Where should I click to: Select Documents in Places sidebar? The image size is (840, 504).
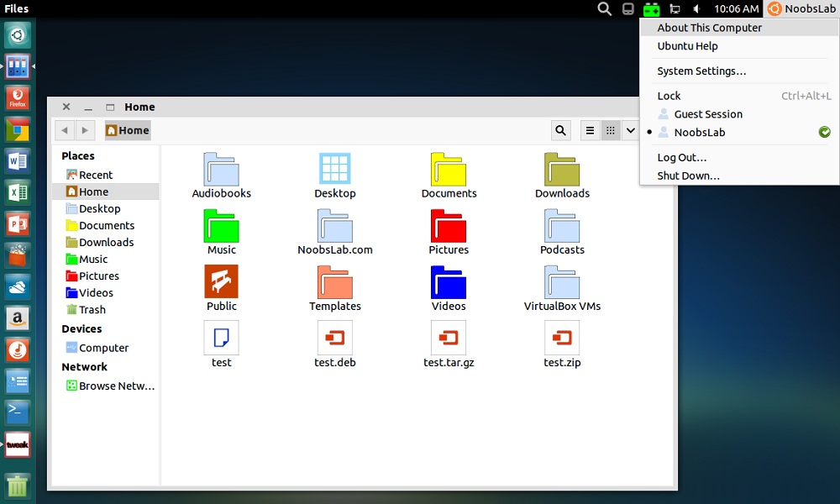[106, 225]
